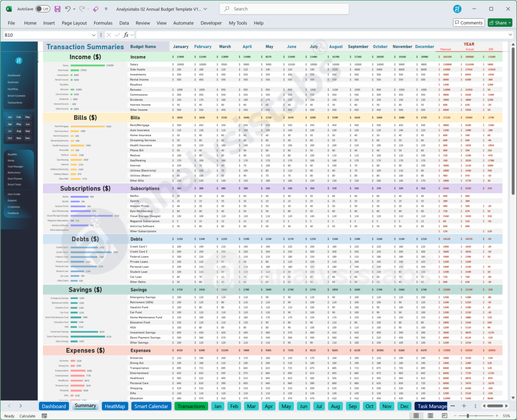The width and height of the screenshot is (517, 420).
Task: Click the Undo icon
Action: 68,9
